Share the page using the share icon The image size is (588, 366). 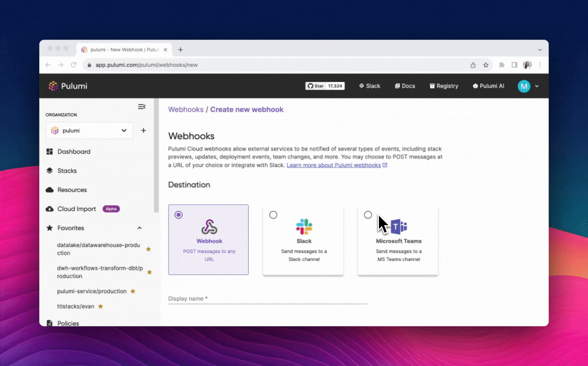pyautogui.click(x=473, y=65)
